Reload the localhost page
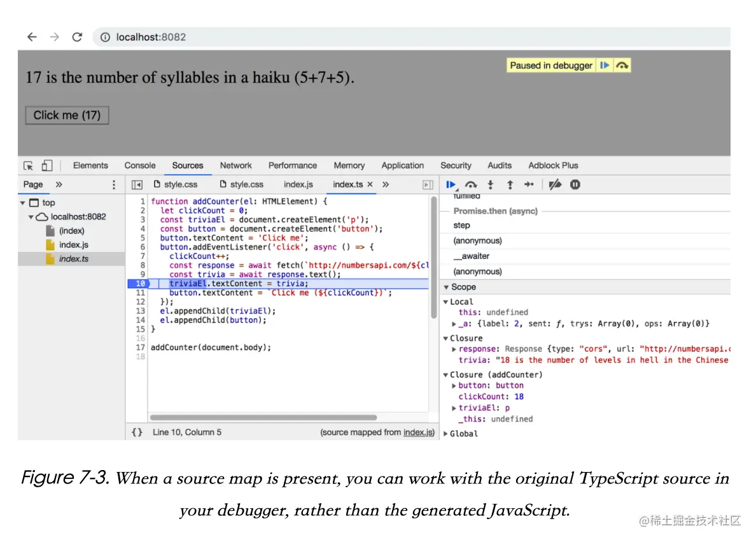This screenshot has height=542, width=756. point(77,37)
